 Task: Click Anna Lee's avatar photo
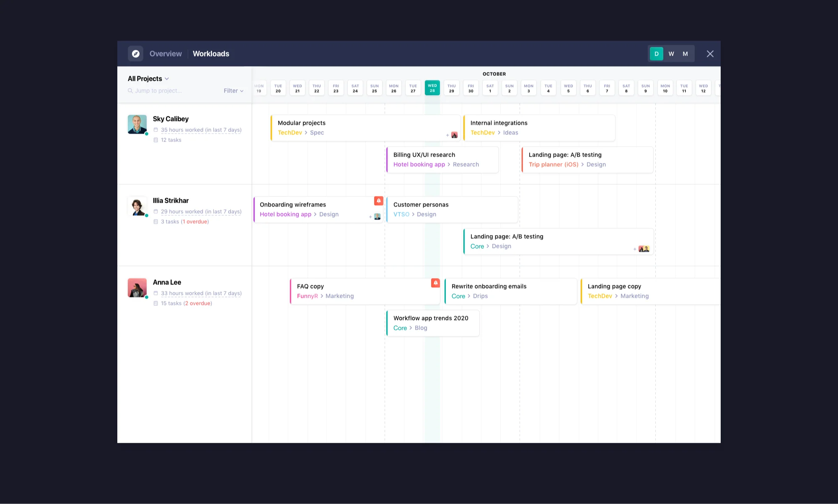[x=137, y=288]
